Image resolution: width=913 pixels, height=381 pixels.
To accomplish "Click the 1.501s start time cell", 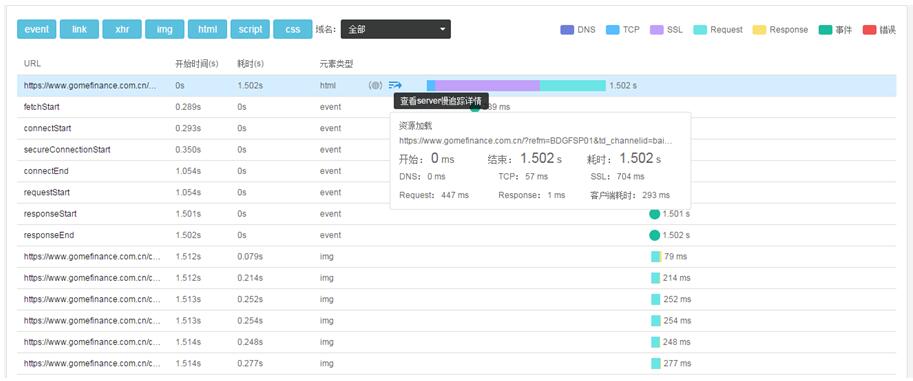I will 188,214.
